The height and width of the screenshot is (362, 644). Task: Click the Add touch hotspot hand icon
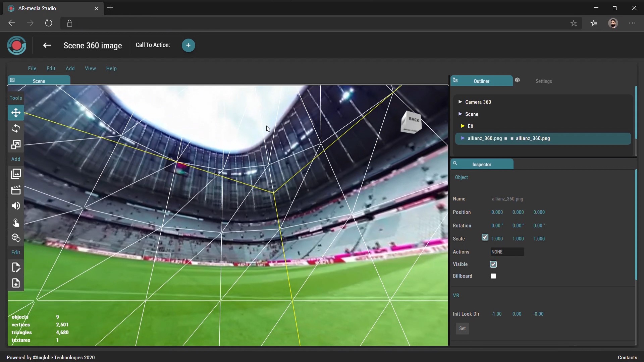pos(16,223)
